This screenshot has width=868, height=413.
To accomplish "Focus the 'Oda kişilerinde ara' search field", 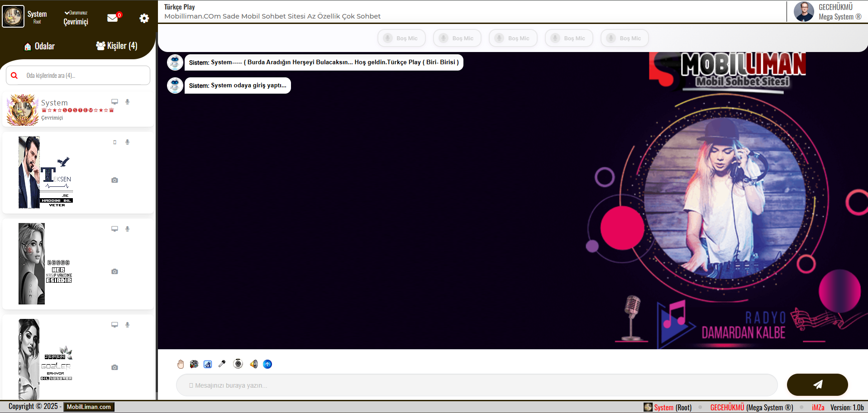I will (78, 76).
